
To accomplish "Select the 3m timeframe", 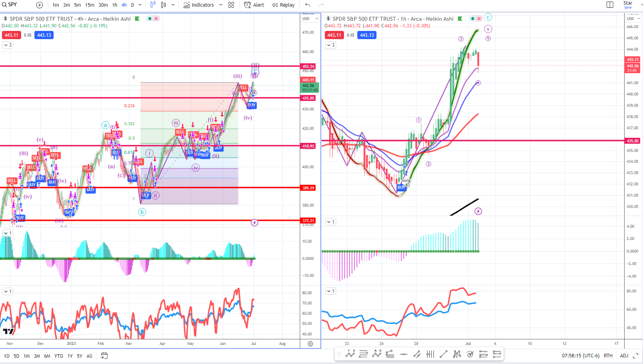I will (67, 5).
